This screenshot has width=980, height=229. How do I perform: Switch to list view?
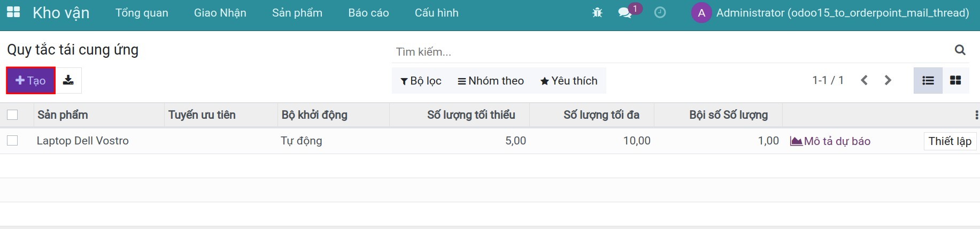(928, 80)
